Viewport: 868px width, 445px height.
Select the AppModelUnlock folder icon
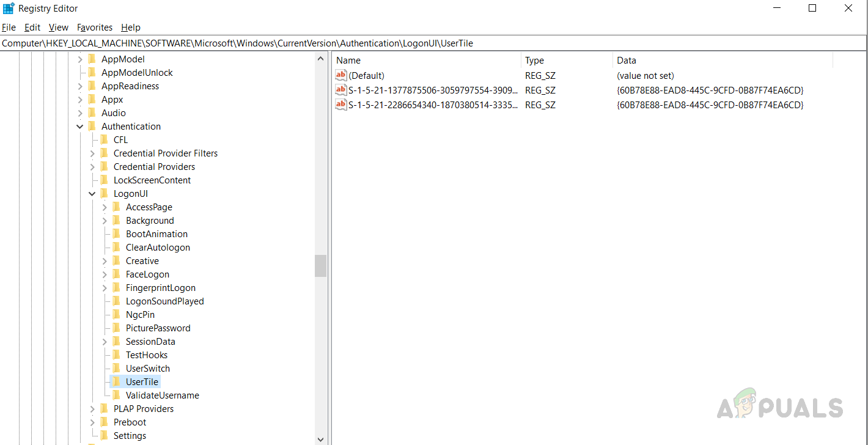(x=92, y=73)
